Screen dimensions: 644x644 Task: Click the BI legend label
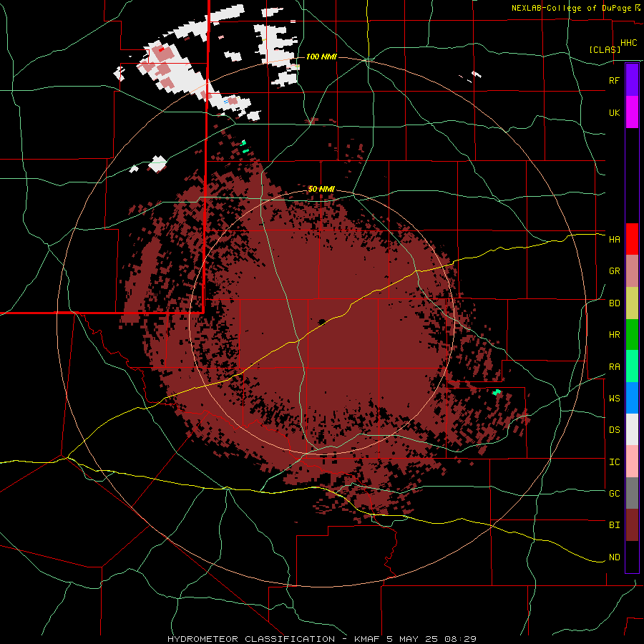tap(614, 525)
